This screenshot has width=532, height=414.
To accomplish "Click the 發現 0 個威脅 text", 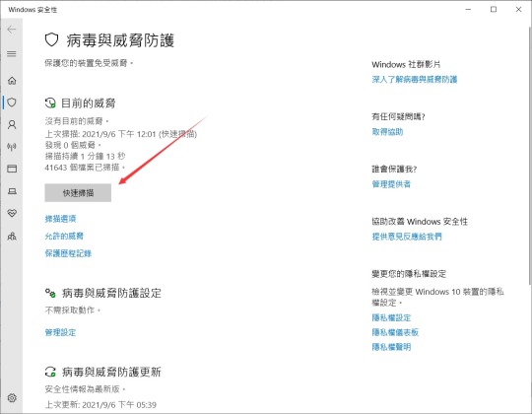I will pos(73,145).
